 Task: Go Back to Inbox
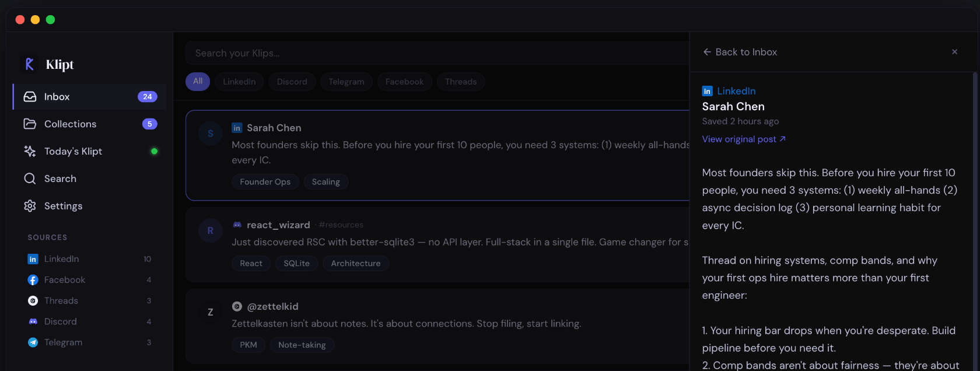pos(740,52)
